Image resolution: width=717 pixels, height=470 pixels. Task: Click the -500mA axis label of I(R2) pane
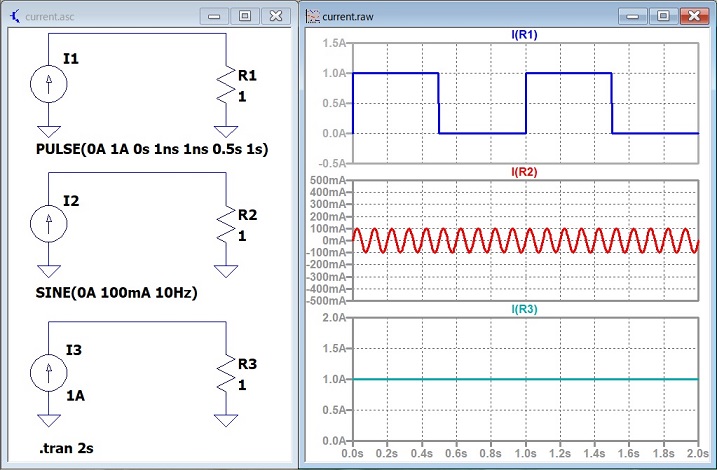pyautogui.click(x=326, y=301)
